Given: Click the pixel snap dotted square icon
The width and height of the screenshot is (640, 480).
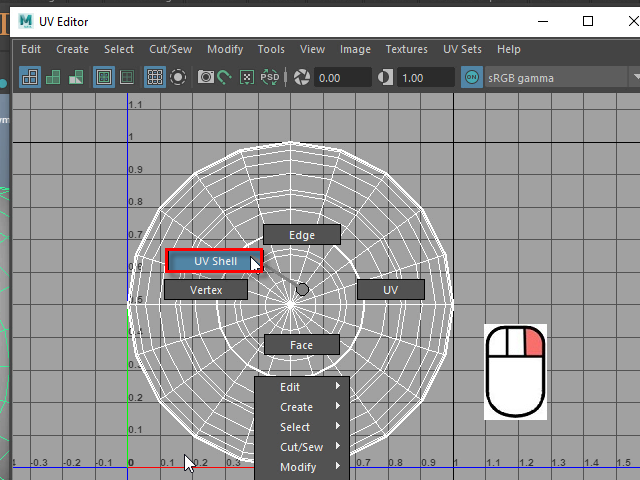Looking at the screenshot, I should [247, 77].
